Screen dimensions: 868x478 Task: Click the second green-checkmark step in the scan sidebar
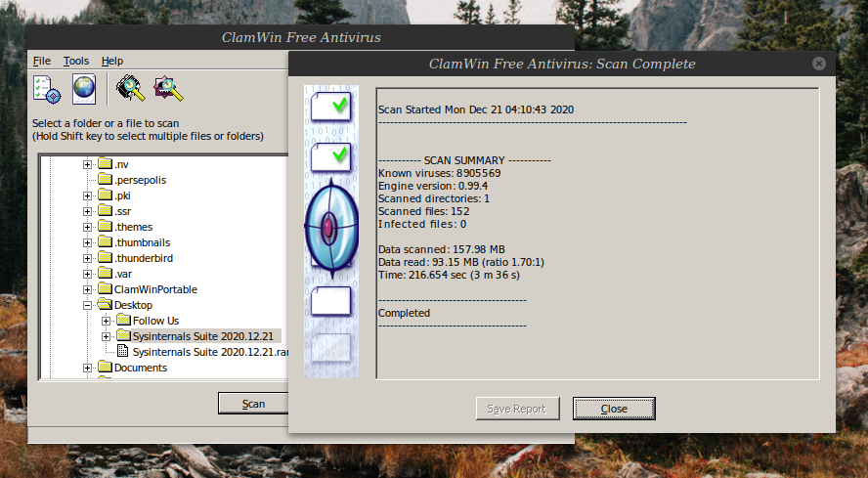point(331,156)
